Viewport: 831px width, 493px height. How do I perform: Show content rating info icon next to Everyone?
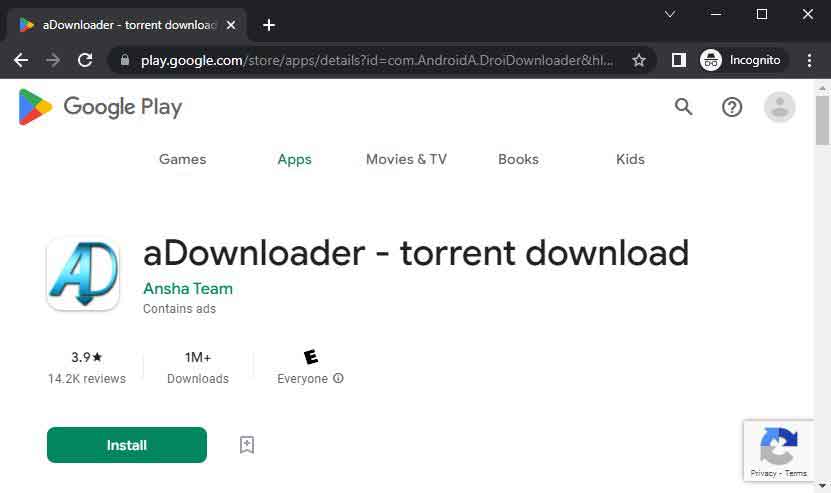pos(338,378)
